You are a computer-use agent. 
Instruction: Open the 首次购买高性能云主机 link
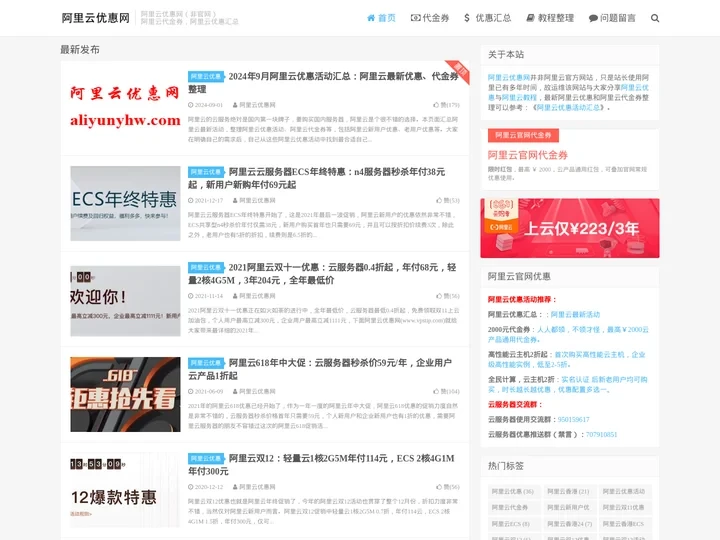567,359
